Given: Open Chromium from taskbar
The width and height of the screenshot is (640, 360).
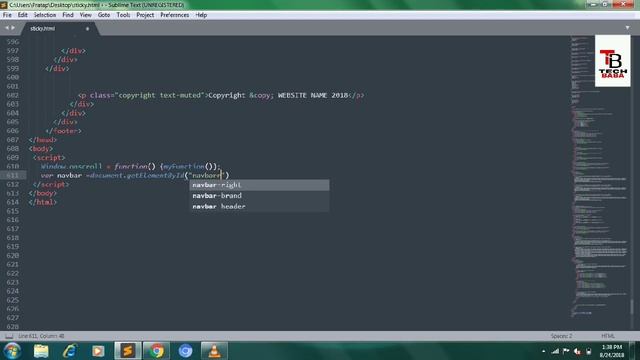Looking at the screenshot, I should tap(185, 351).
